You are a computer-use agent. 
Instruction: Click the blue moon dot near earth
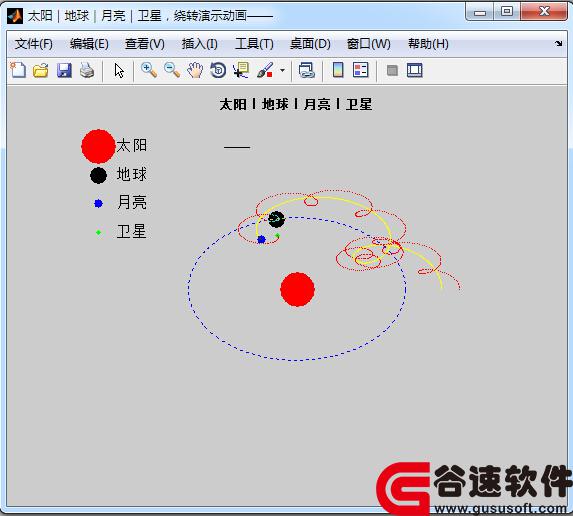click(261, 240)
